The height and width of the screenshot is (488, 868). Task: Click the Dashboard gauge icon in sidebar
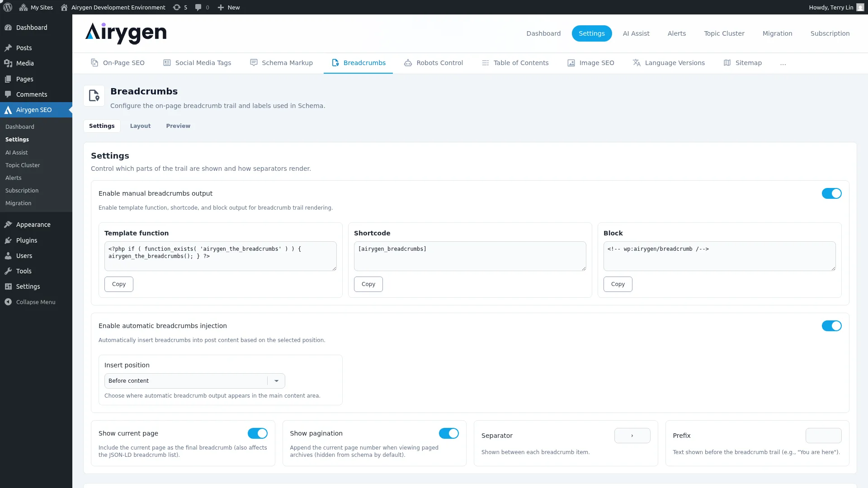tap(8, 28)
